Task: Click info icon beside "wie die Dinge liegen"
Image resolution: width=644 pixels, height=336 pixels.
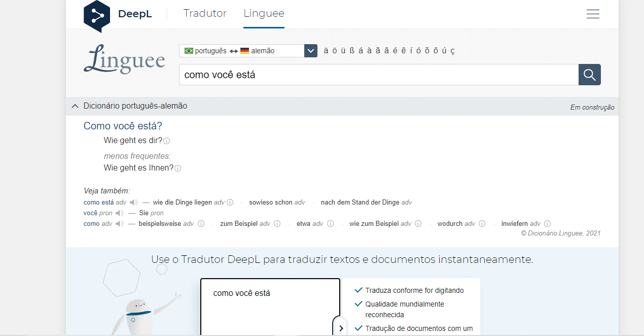Action: click(231, 202)
